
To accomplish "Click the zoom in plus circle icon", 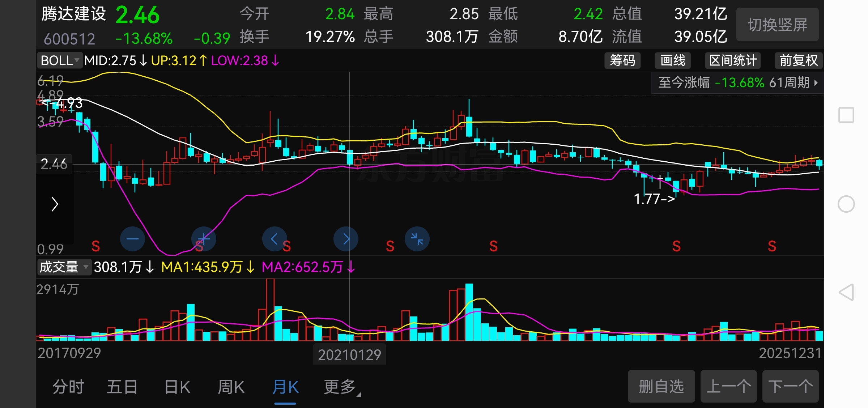I will (204, 239).
